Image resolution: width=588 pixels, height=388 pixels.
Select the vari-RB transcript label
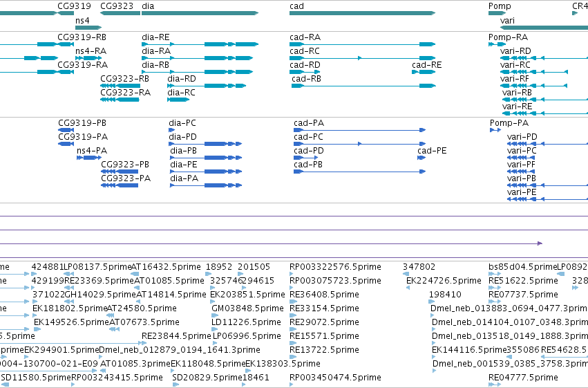517,93
